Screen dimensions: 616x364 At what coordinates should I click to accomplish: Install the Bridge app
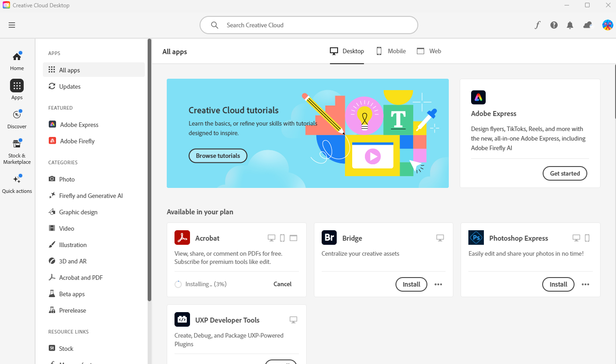(411, 284)
